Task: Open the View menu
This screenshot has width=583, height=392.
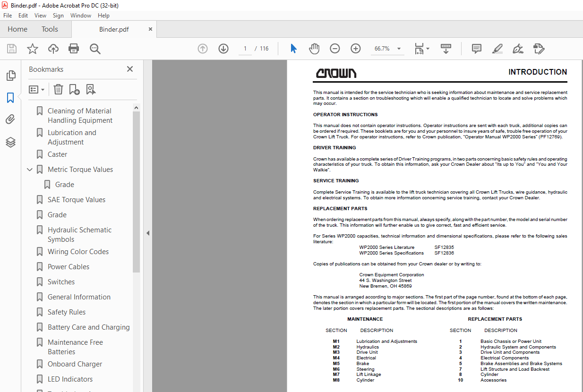Action: point(40,16)
